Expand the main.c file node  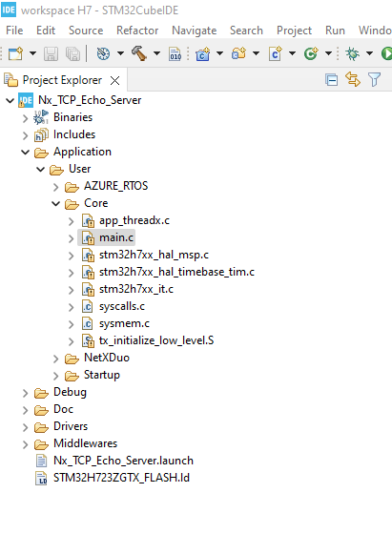(72, 238)
